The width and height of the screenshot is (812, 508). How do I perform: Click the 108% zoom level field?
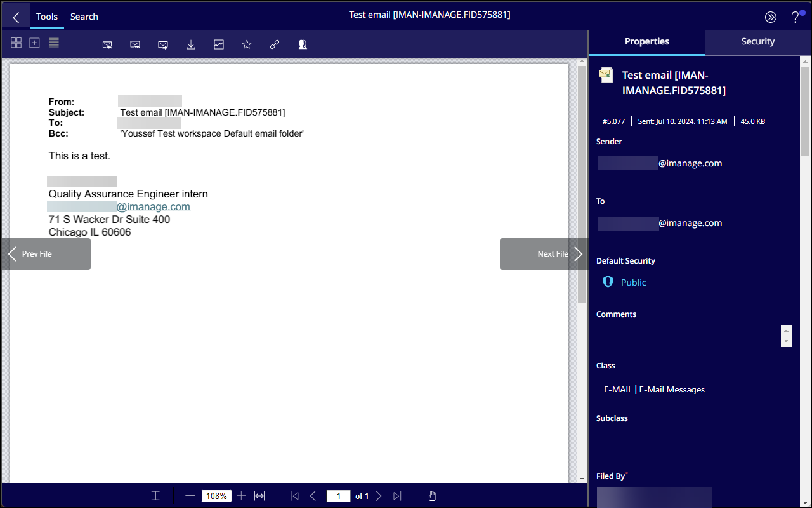click(x=216, y=496)
